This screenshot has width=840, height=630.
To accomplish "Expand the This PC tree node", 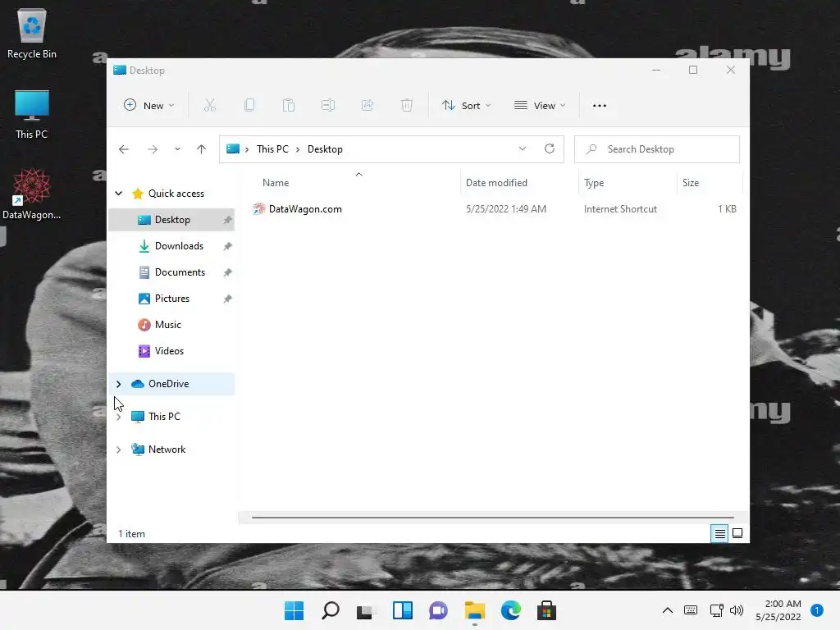I will pyautogui.click(x=119, y=417).
